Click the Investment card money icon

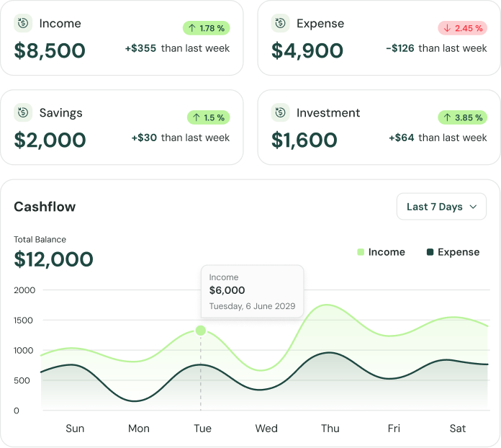(x=280, y=112)
